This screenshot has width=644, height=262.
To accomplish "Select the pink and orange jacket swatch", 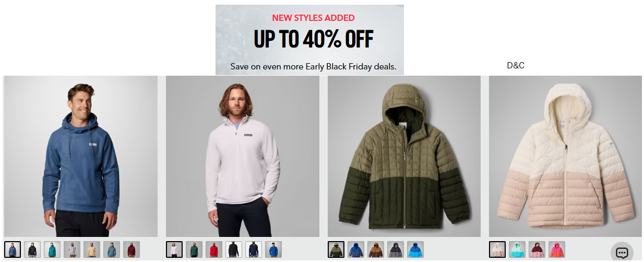I will click(557, 249).
